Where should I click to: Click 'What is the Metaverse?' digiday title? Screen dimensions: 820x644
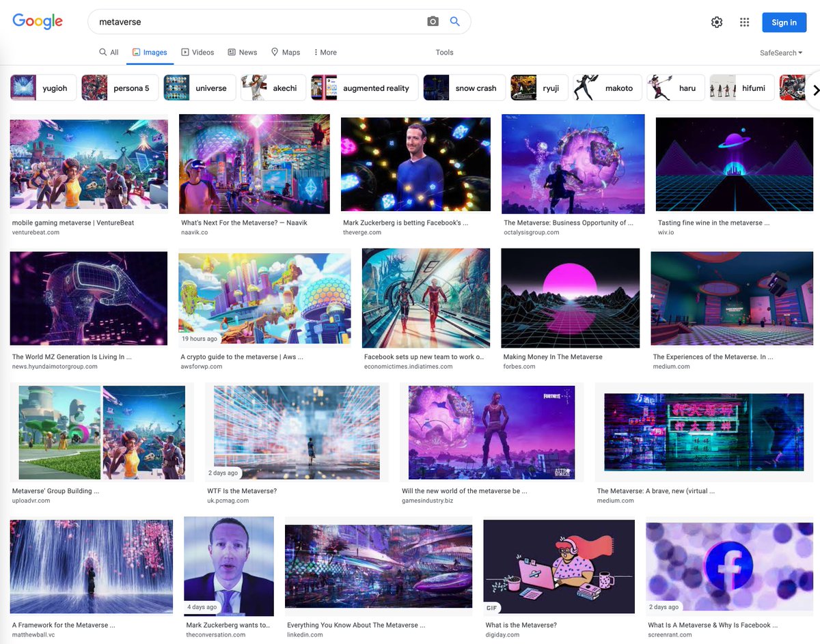point(521,626)
